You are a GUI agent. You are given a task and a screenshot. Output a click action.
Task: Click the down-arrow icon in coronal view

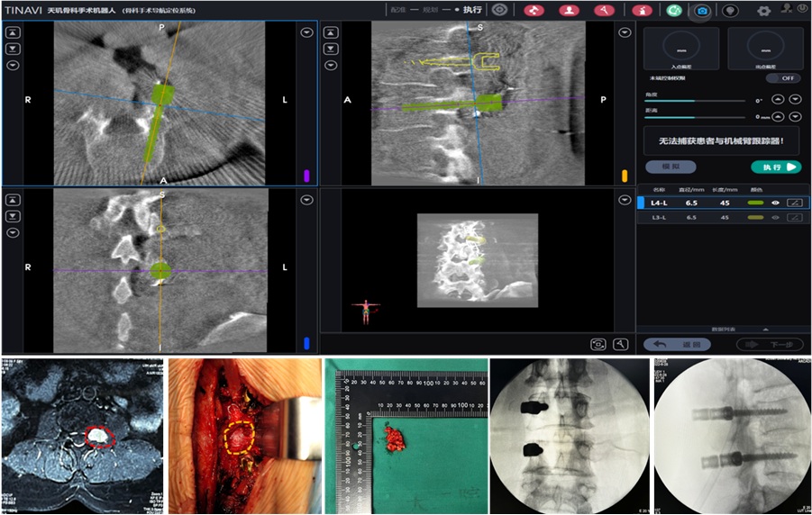tap(13, 216)
